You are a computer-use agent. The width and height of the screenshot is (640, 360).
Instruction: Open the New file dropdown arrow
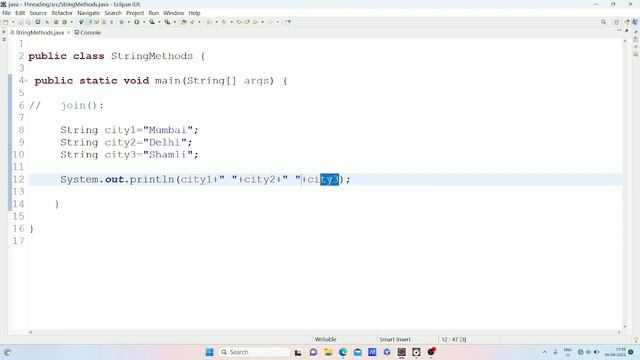click(x=13, y=22)
